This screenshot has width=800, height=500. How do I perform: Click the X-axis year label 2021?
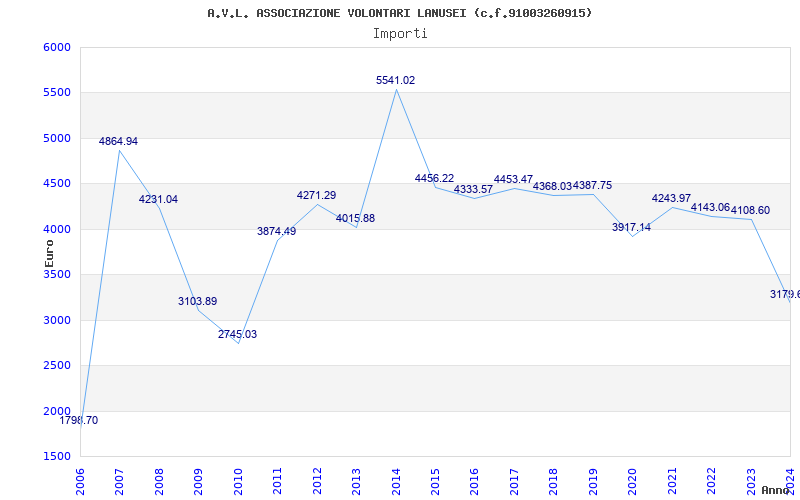[672, 481]
